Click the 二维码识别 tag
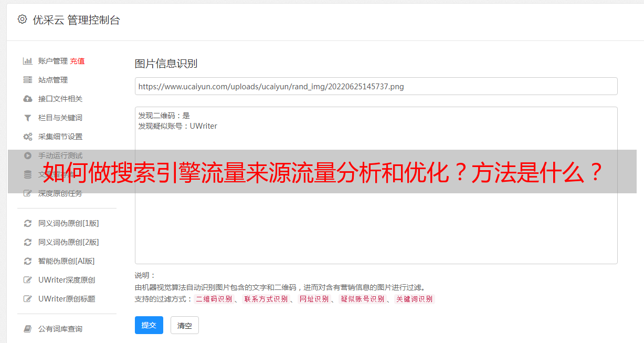The height and width of the screenshot is (343, 644). coord(214,299)
